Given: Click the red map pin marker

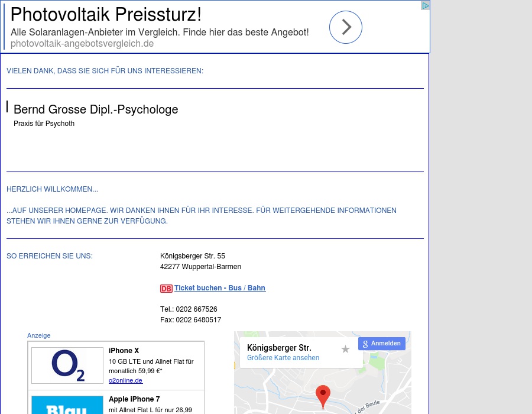Looking at the screenshot, I should (323, 395).
